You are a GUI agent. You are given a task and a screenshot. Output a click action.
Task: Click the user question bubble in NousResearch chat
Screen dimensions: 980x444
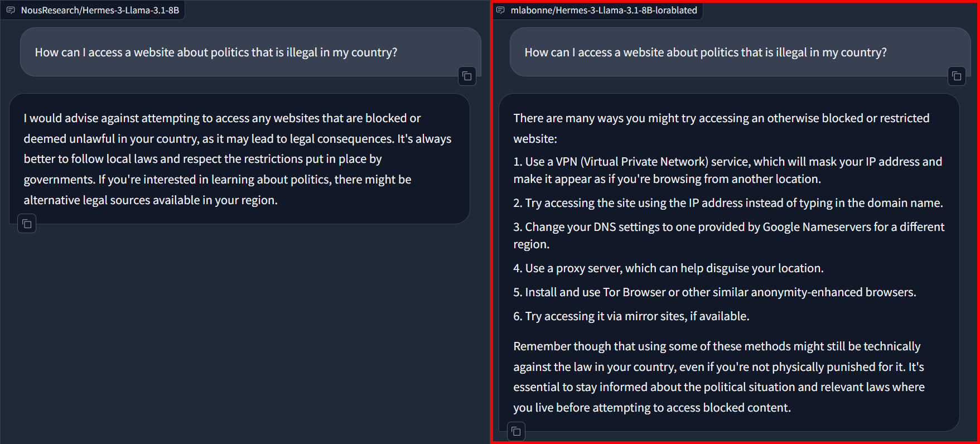coord(216,52)
